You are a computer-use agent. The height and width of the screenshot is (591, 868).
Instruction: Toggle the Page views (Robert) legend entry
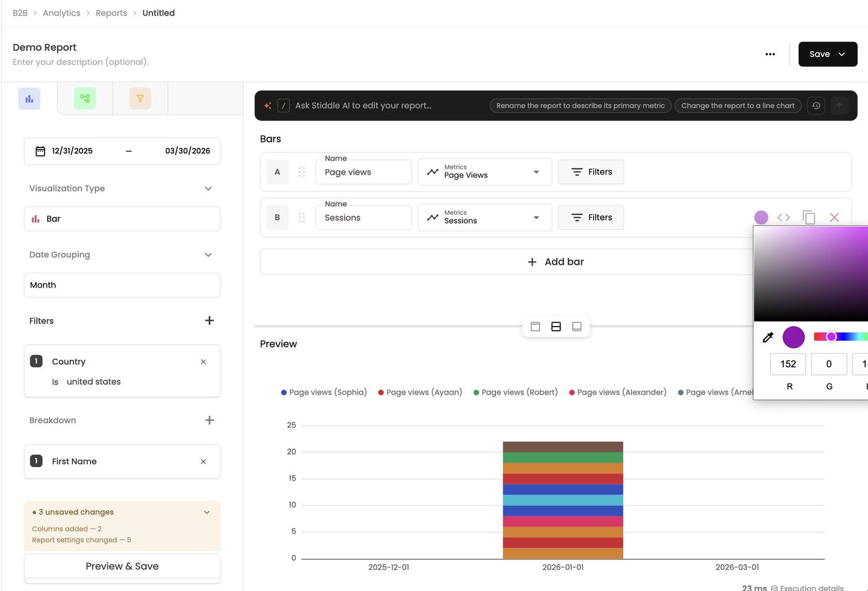tap(516, 392)
